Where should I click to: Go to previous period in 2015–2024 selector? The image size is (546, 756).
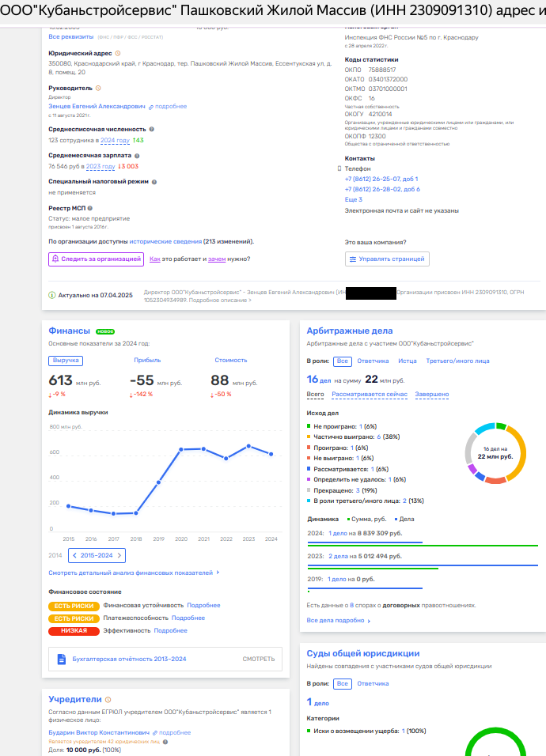pos(74,555)
